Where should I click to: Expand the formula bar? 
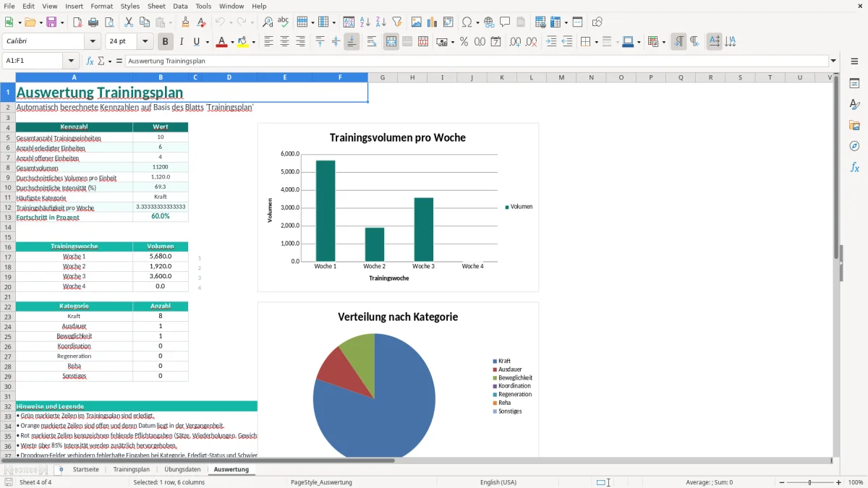click(x=834, y=61)
